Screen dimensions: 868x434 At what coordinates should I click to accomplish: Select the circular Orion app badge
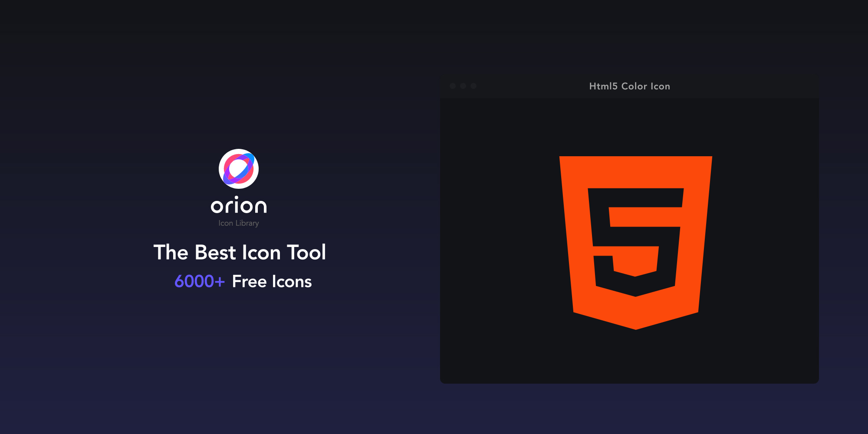[239, 169]
